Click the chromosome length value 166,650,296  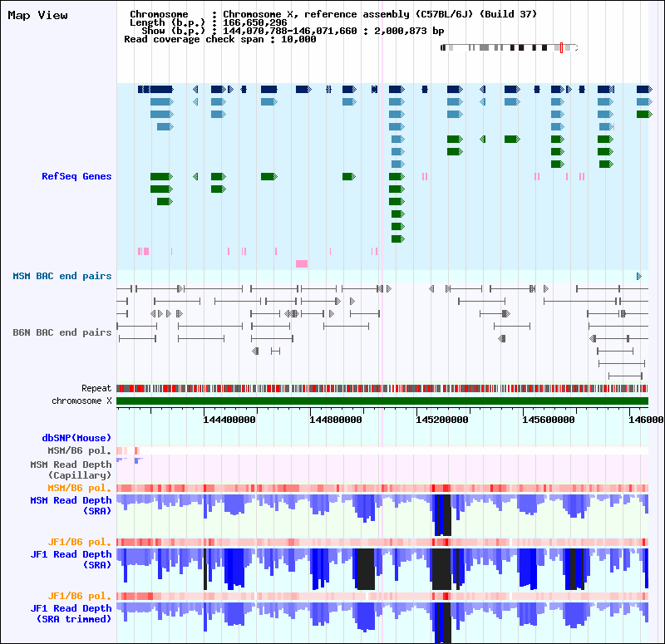pos(255,22)
